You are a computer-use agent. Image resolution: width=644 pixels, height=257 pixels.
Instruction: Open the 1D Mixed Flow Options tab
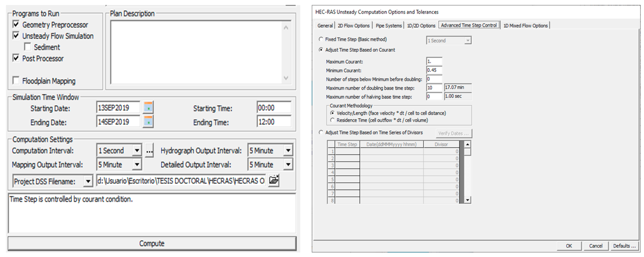(525, 25)
